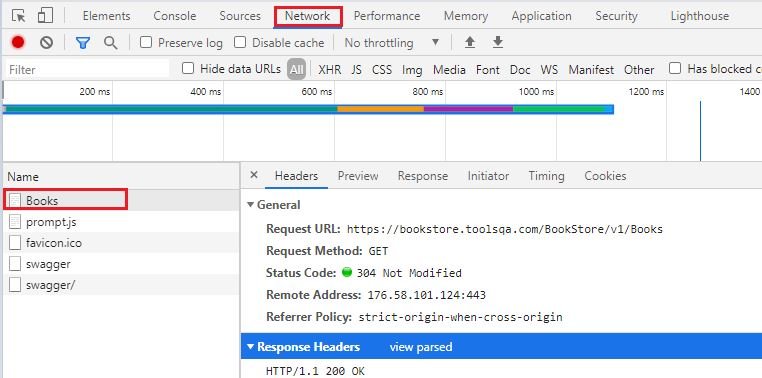Click the swagger/ request file icon

[16, 285]
